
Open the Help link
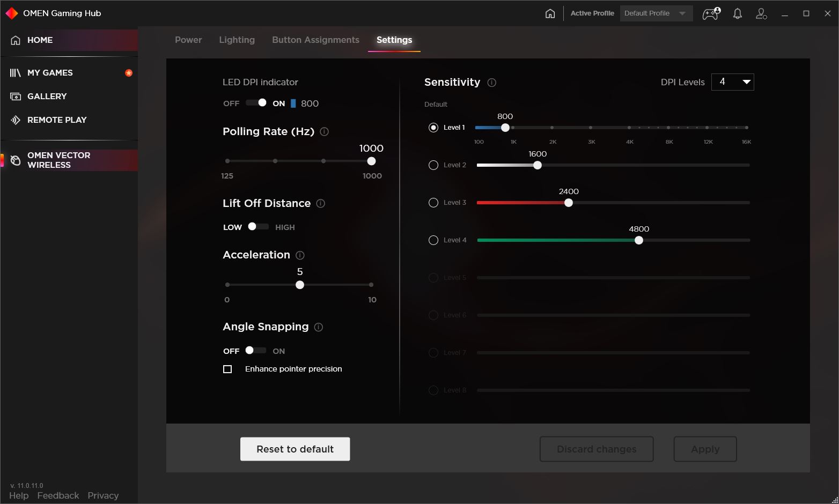pyautogui.click(x=19, y=496)
